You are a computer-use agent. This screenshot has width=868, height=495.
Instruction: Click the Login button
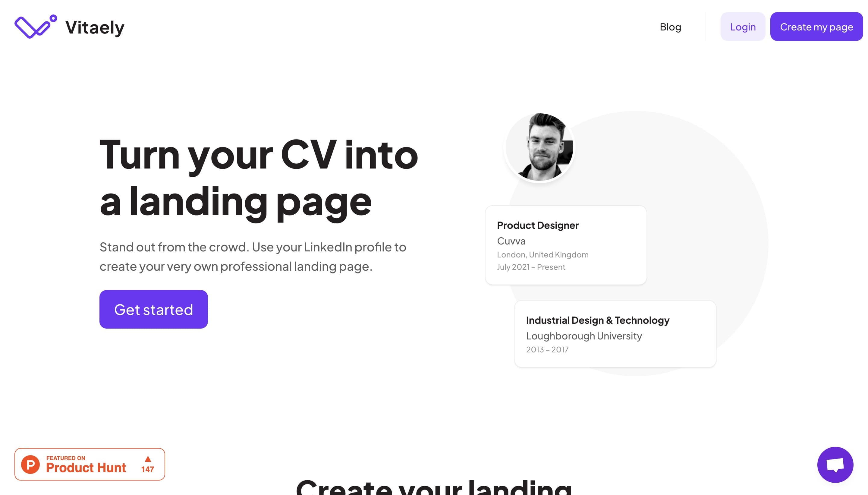(x=743, y=26)
